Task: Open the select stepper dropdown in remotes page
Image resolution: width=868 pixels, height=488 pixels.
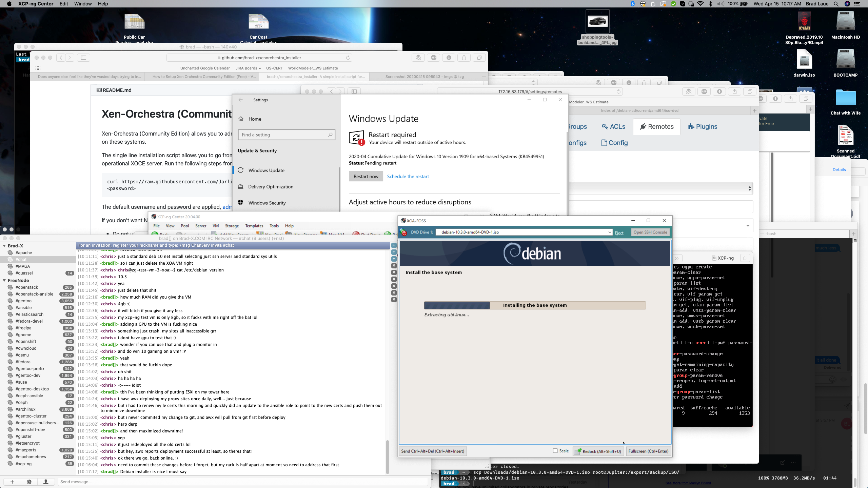Action: point(750,188)
